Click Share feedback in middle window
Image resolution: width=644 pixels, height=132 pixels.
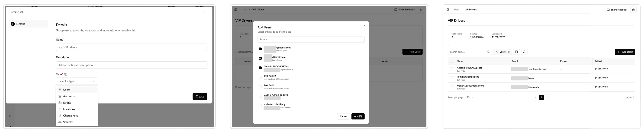(x=405, y=10)
